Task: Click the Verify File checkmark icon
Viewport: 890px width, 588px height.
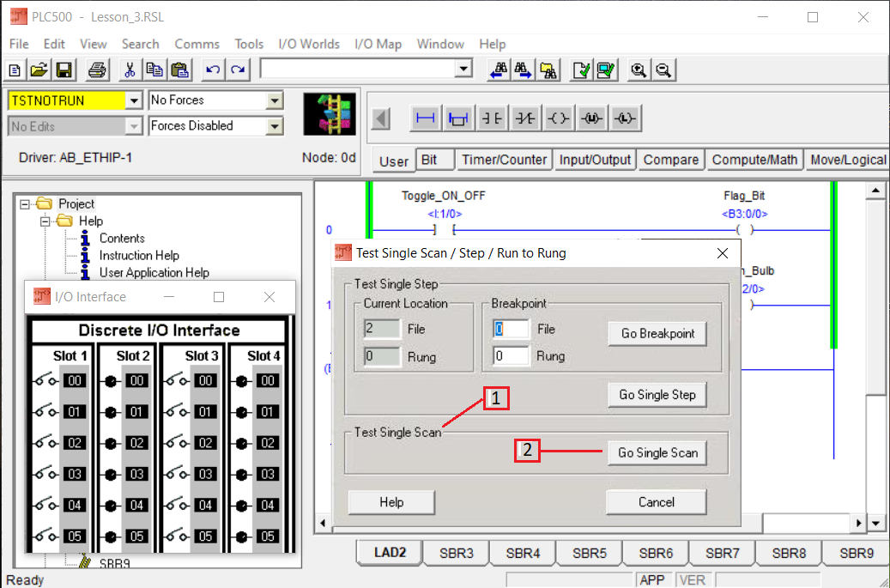Action: tap(582, 70)
